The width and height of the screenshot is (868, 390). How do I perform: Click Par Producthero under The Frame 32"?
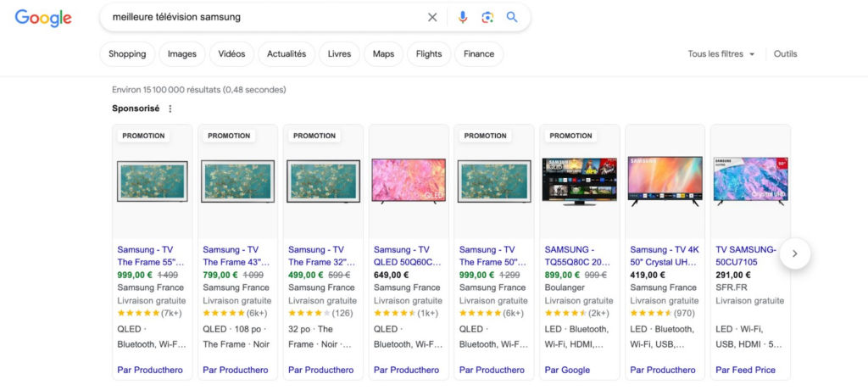point(321,370)
